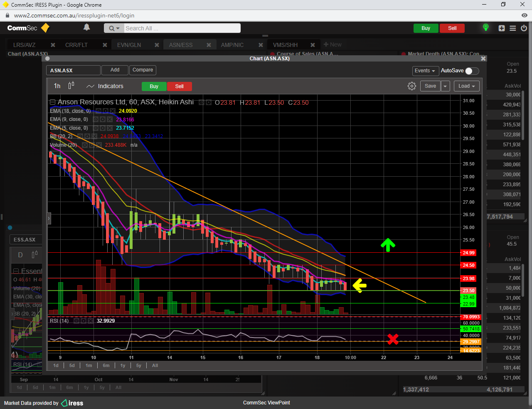Click the Compare button
The width and height of the screenshot is (532, 409).
coord(143,70)
